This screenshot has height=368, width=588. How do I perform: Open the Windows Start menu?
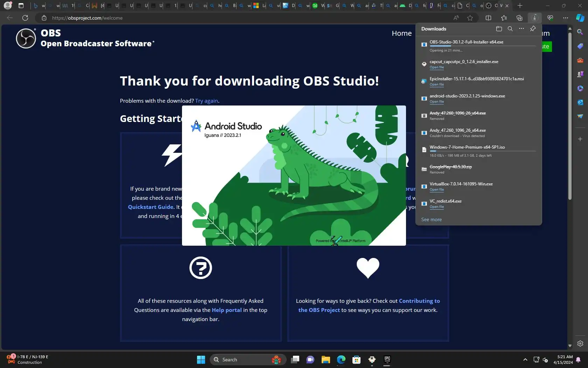(201, 360)
